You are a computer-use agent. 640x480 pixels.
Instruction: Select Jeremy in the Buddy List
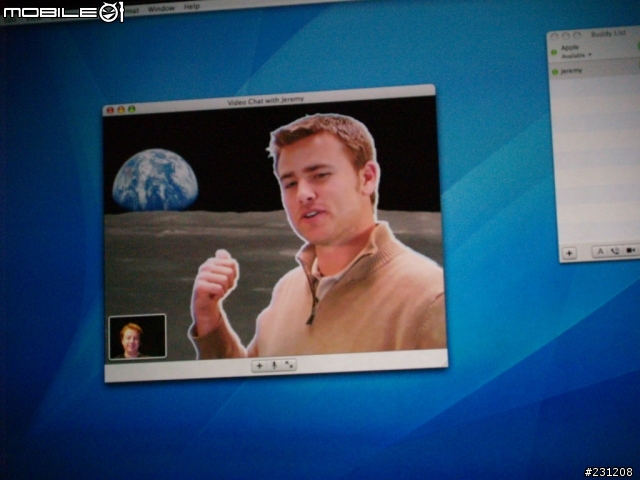tap(594, 70)
